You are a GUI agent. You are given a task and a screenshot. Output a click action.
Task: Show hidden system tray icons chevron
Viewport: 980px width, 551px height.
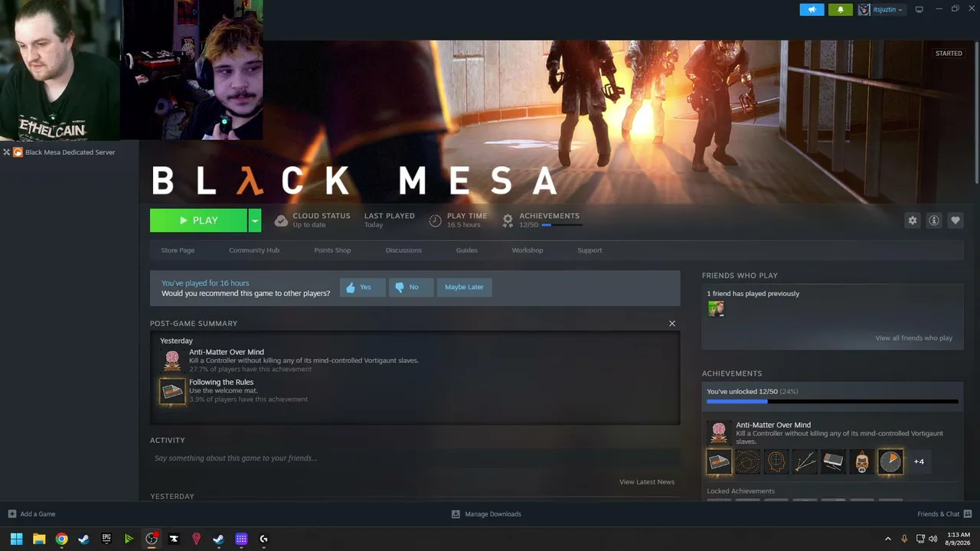coord(888,539)
